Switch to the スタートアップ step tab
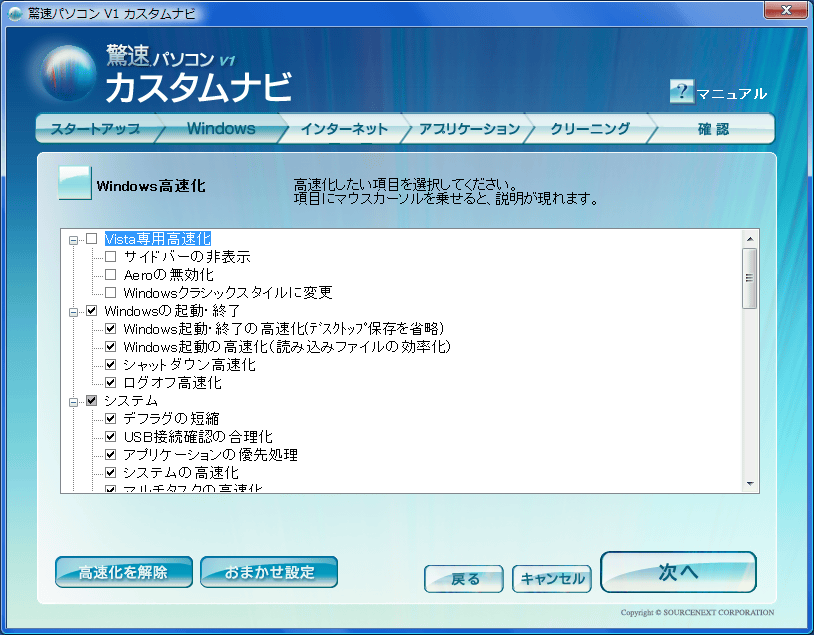This screenshot has height=635, width=814. pos(96,128)
